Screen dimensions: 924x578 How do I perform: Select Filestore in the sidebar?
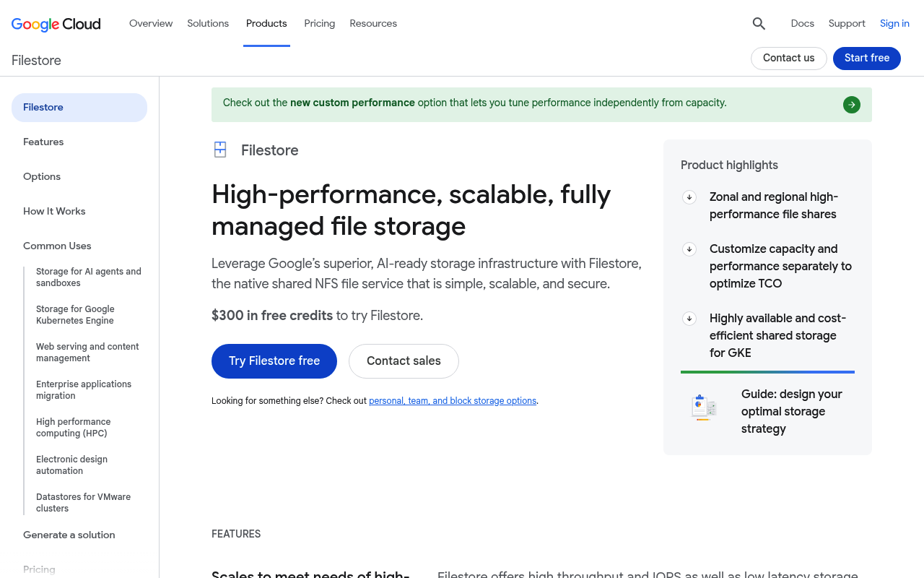79,108
